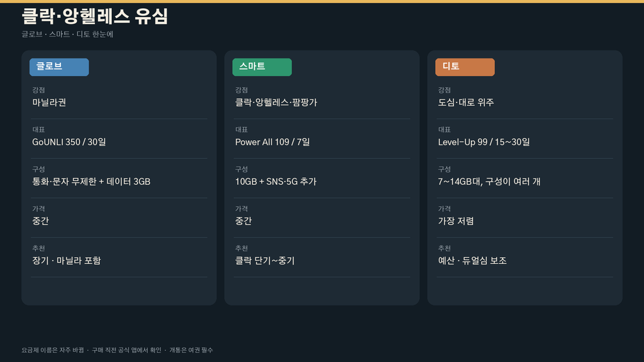The height and width of the screenshot is (362, 644).
Task: Click the title '클락·앙헬레스 유심'
Action: (x=95, y=17)
